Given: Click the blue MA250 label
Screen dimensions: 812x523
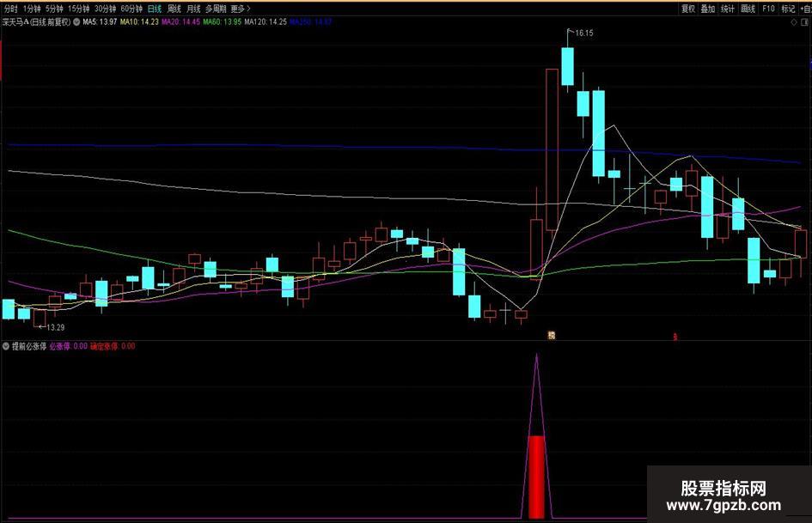Looking at the screenshot, I should (311, 22).
